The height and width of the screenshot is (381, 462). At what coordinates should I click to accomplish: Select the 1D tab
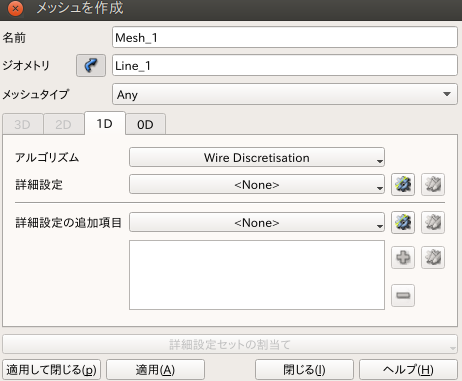pos(105,124)
